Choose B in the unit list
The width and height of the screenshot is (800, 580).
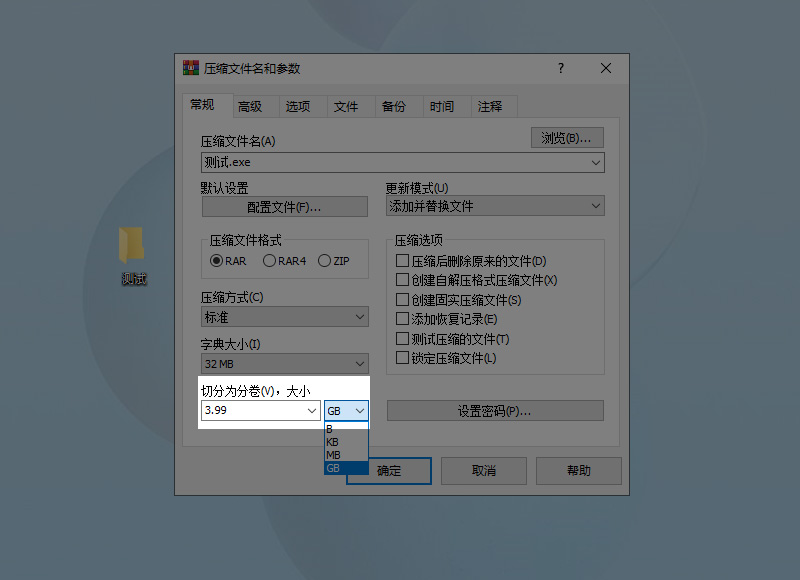(346, 429)
